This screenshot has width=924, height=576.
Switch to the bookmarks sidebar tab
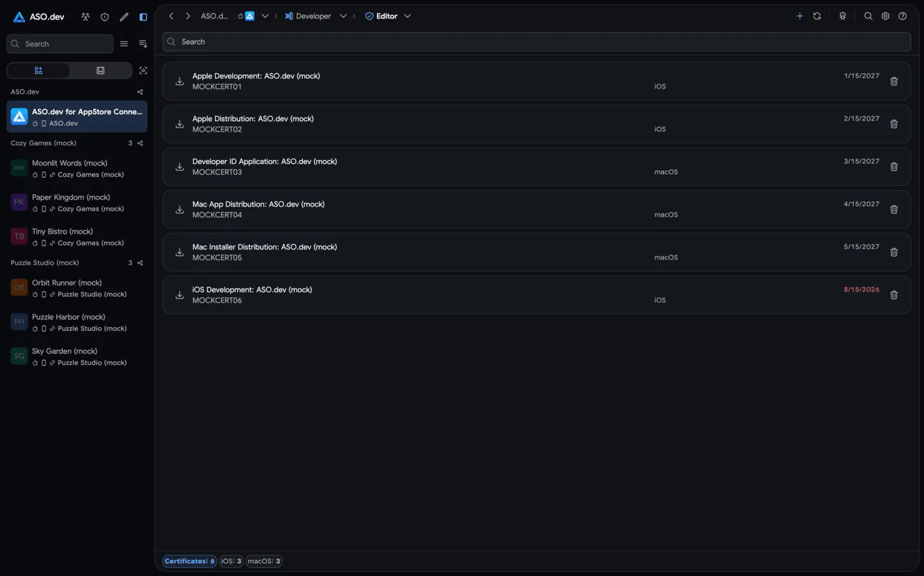coord(101,71)
